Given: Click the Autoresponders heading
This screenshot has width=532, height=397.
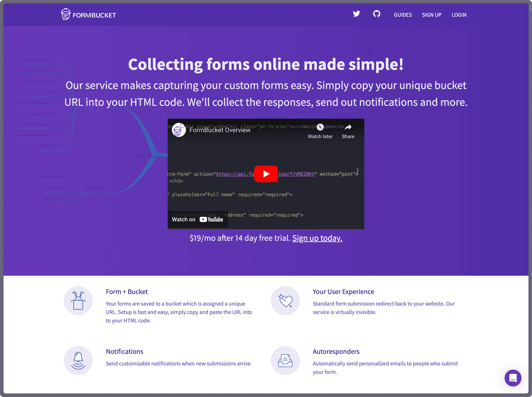Looking at the screenshot, I should [x=336, y=351].
